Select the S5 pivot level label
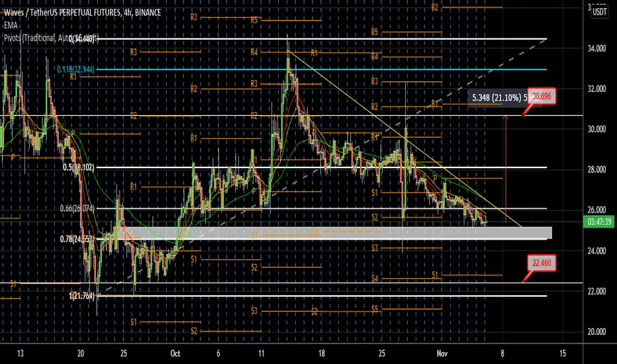 tap(375, 309)
